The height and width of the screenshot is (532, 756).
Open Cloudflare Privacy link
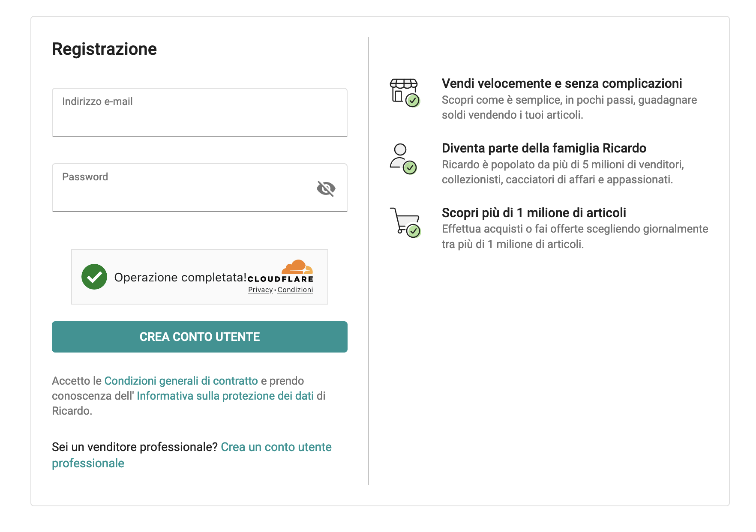tap(261, 290)
